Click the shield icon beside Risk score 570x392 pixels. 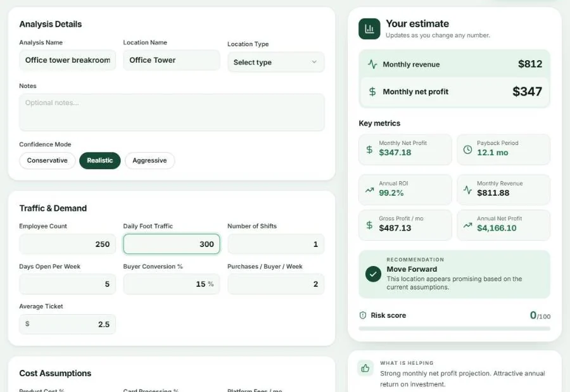pyautogui.click(x=362, y=315)
